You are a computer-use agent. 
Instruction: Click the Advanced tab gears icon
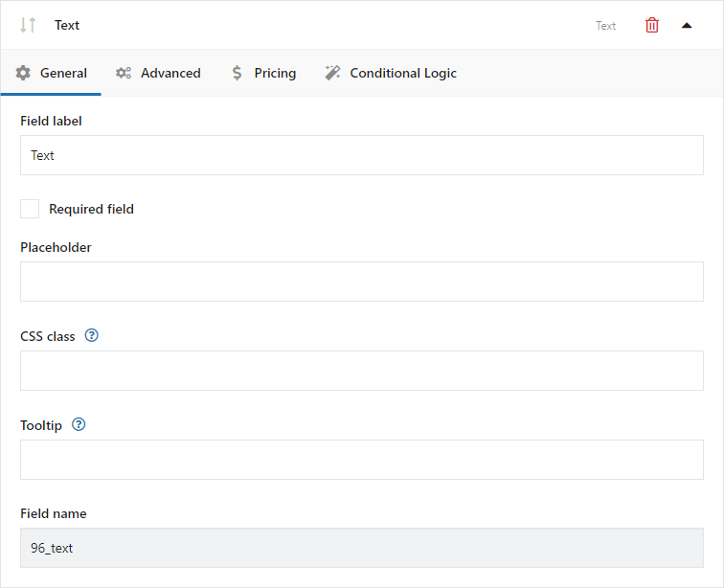pyautogui.click(x=124, y=73)
